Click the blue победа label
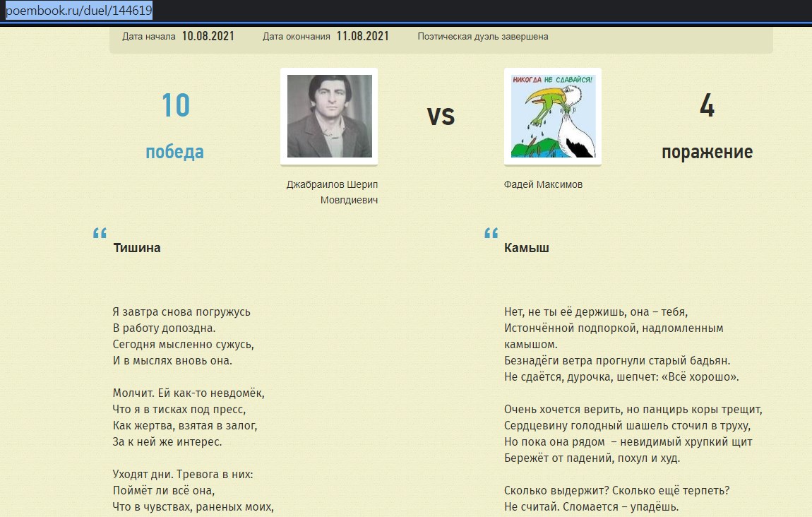 point(174,152)
